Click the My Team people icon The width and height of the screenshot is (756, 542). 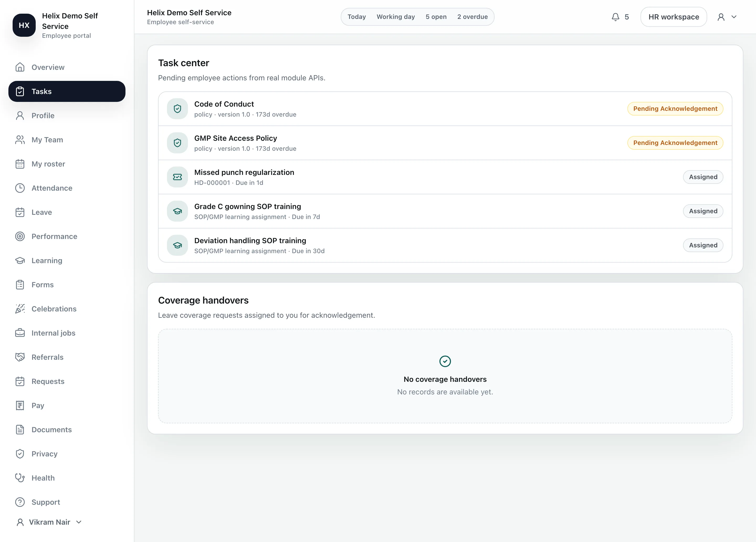tap(20, 140)
